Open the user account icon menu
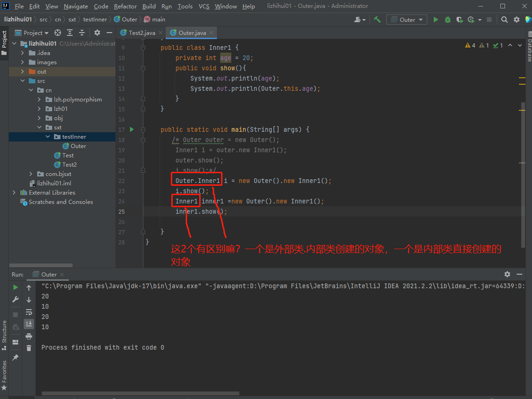This screenshot has height=399, width=532. click(360, 20)
